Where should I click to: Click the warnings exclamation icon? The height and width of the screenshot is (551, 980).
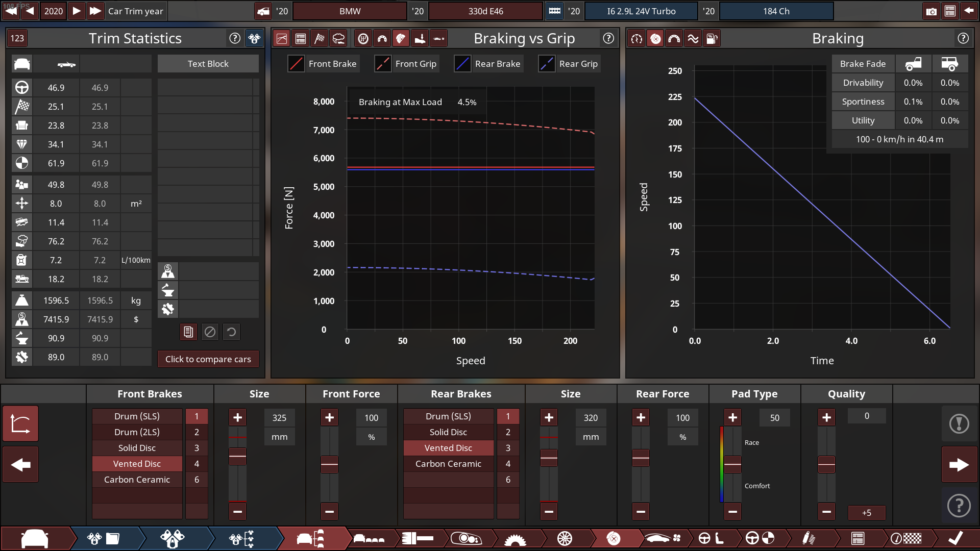[959, 423]
